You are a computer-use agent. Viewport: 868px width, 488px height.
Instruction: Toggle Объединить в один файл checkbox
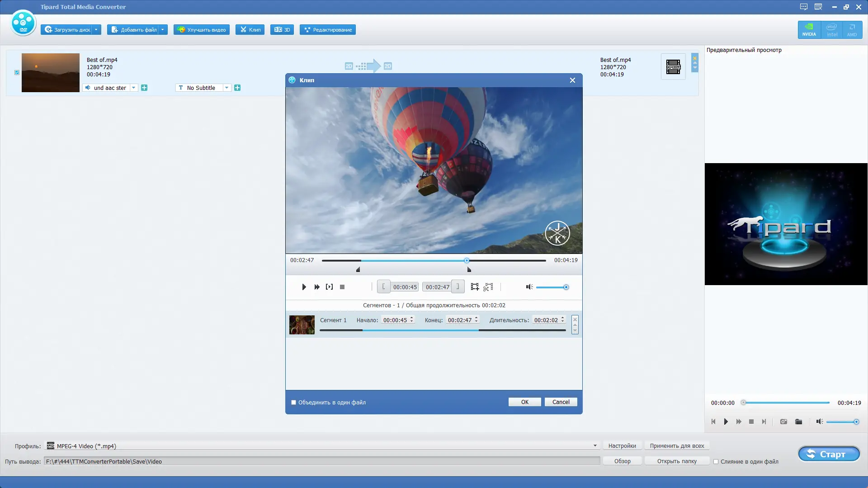pos(294,402)
